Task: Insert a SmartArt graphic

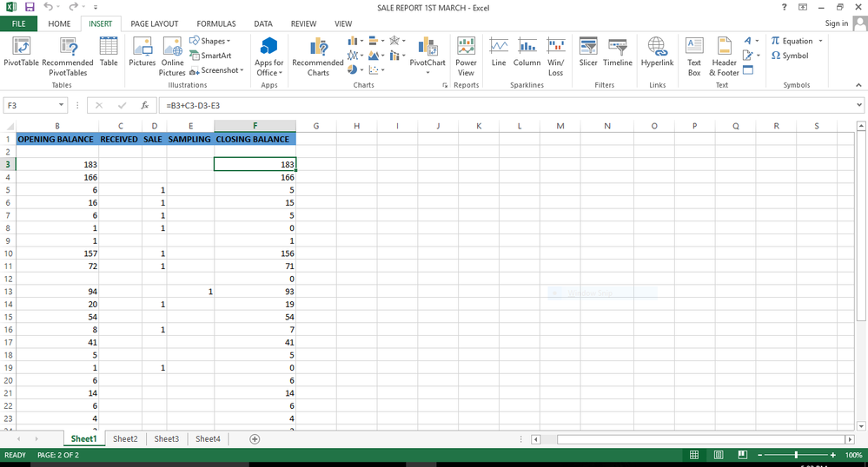Action: pyautogui.click(x=210, y=56)
